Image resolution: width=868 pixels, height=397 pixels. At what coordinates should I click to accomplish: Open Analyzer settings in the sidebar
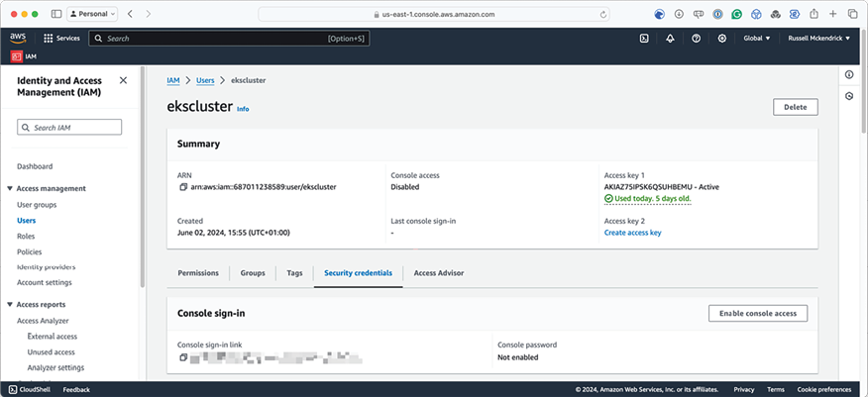tap(55, 367)
